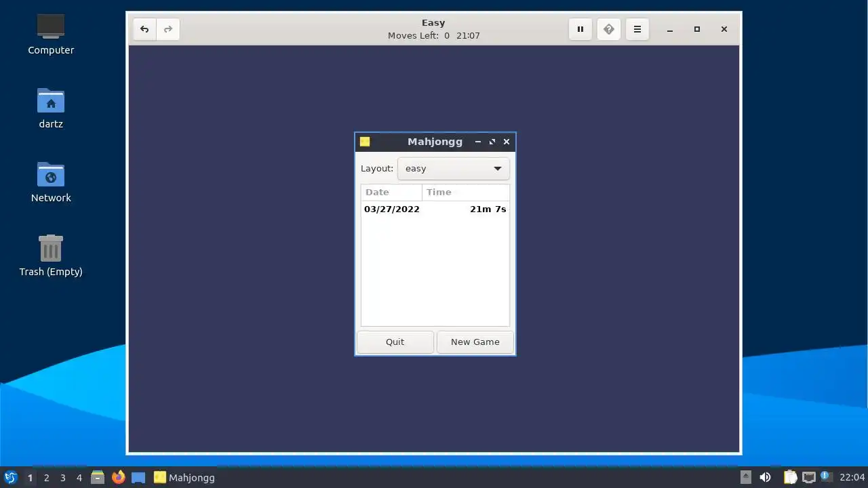Maximize the Mahjongg scores dialog
868x488 pixels.
coord(492,142)
